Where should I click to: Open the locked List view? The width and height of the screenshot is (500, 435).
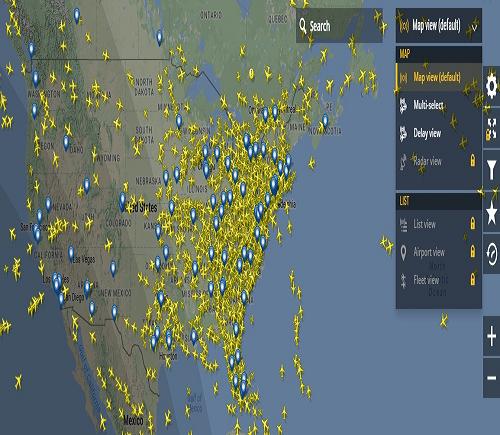click(439, 224)
